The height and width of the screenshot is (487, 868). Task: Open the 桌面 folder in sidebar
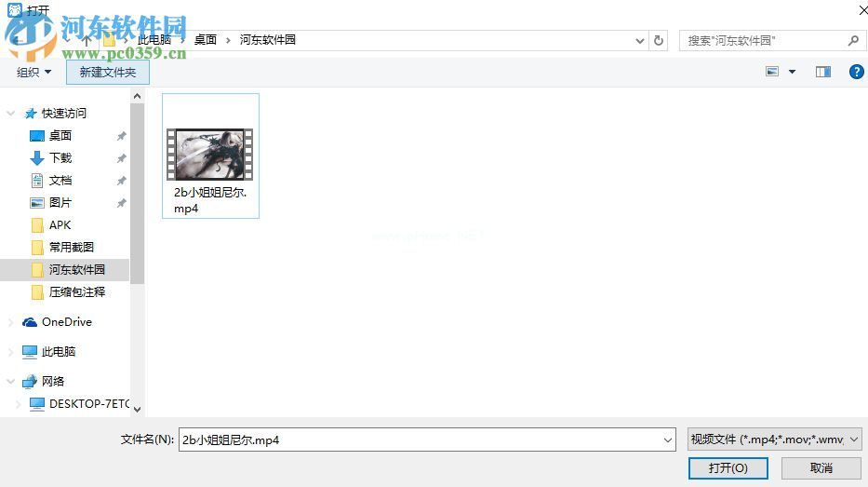[60, 136]
